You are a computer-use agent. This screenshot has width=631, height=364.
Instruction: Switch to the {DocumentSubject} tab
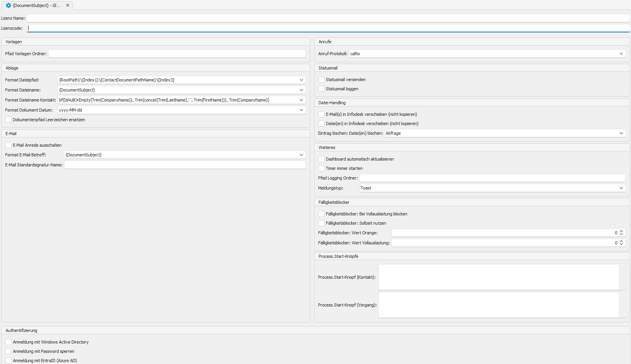pyautogui.click(x=36, y=5)
